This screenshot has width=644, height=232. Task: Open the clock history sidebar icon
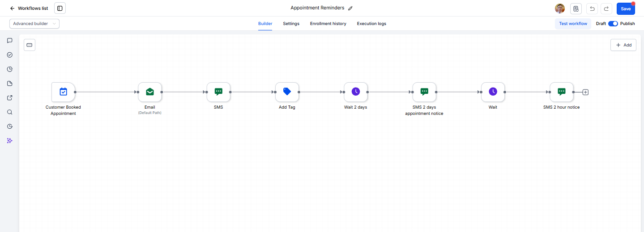click(10, 127)
